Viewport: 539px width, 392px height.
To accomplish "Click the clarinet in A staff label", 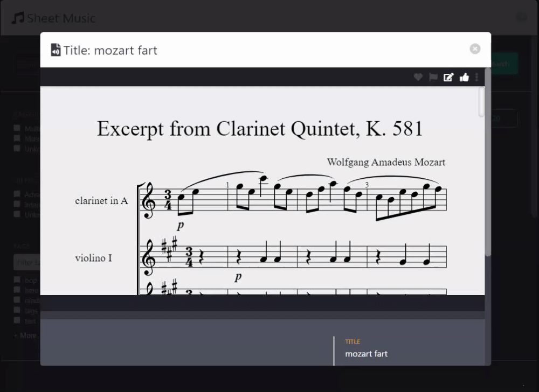I will click(x=101, y=200).
